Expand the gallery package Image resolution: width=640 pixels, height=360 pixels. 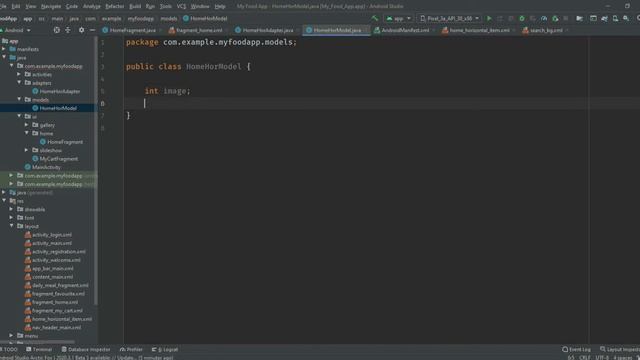point(27,125)
